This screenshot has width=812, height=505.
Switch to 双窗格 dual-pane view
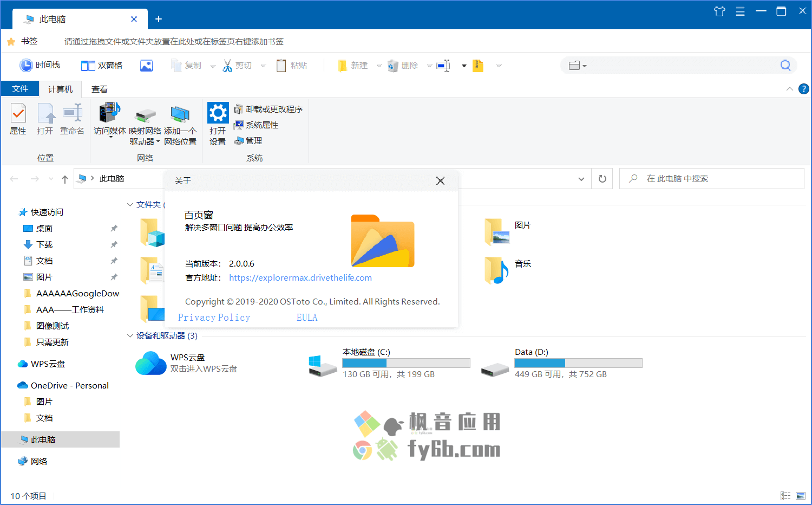coord(102,65)
